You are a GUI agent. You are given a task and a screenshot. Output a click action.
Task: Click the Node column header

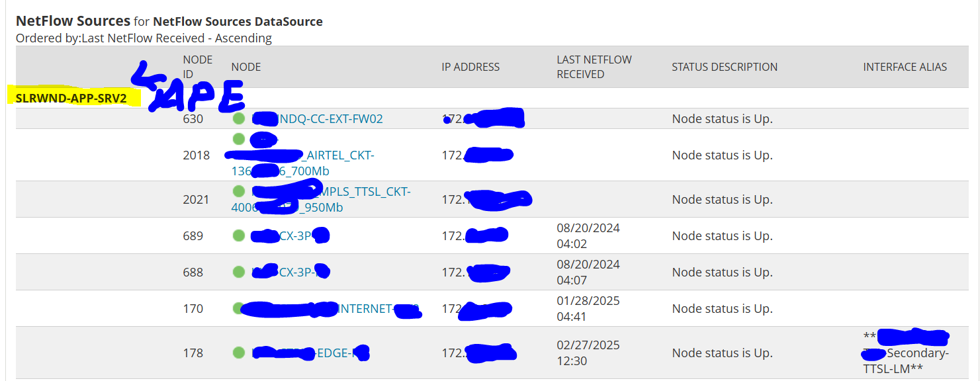246,67
